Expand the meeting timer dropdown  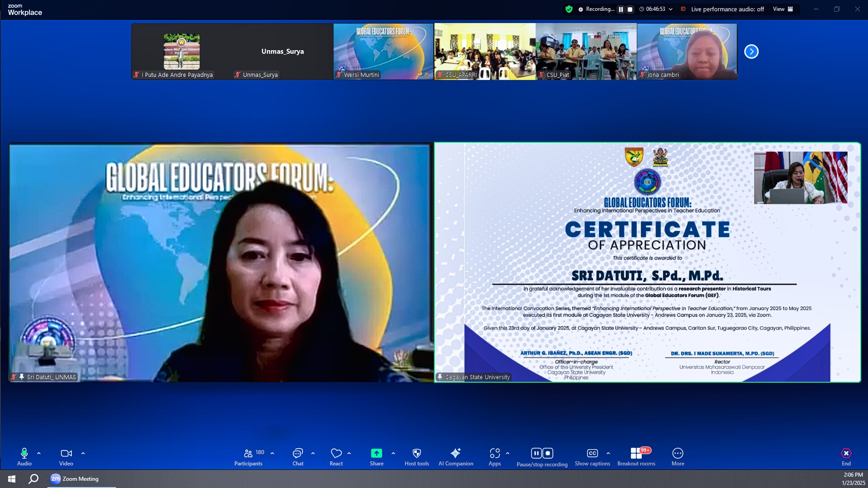pyautogui.click(x=671, y=9)
